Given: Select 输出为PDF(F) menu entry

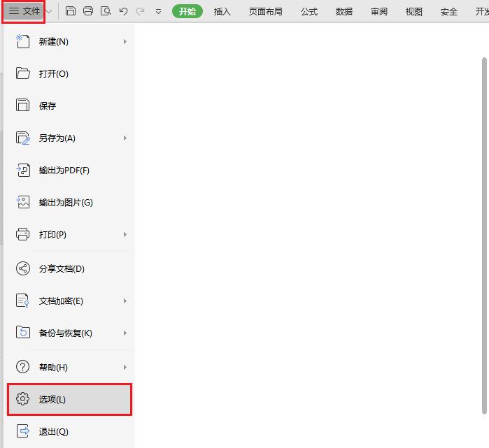Looking at the screenshot, I should pos(69,170).
